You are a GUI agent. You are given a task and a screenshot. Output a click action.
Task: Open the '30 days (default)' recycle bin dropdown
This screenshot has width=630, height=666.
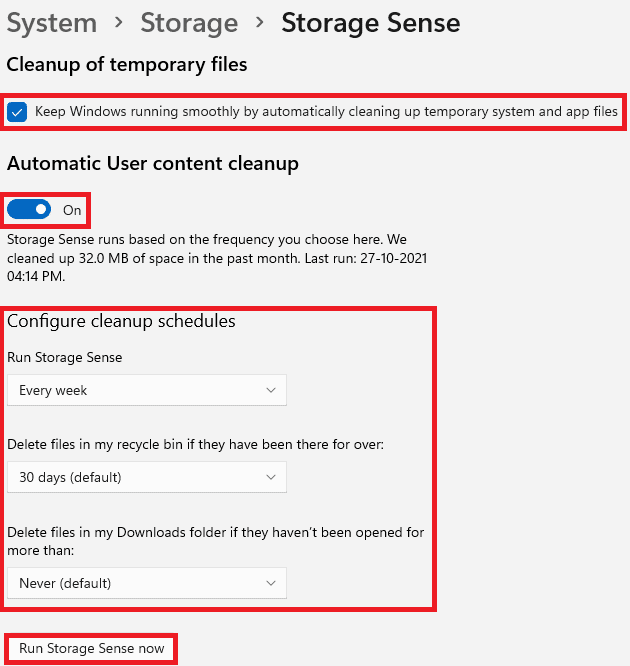tap(146, 477)
